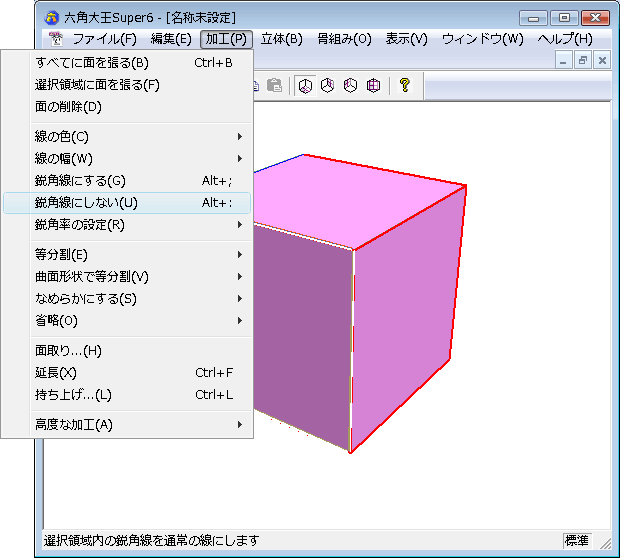Open the ファイル(F) menu
Viewport: 620px width, 558px height.
[x=104, y=39]
